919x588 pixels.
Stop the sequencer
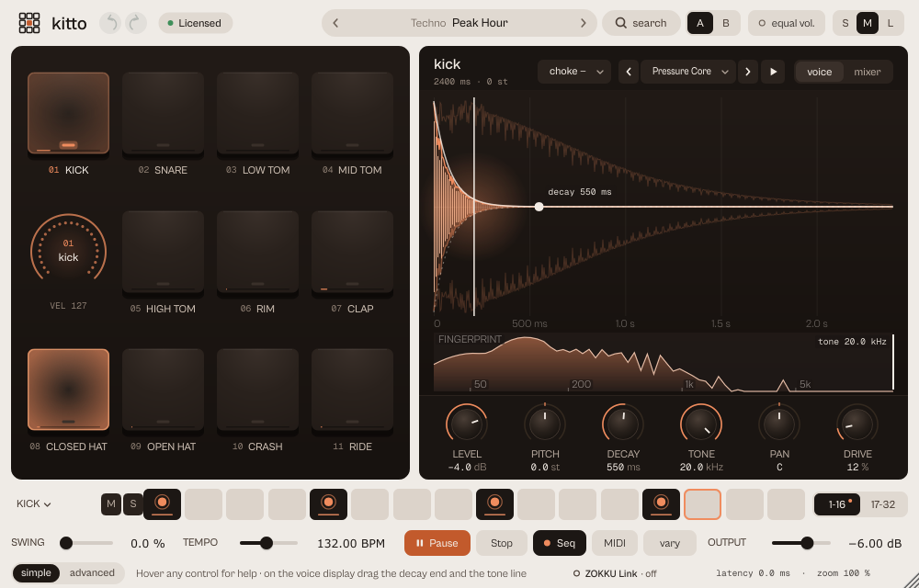tap(502, 543)
